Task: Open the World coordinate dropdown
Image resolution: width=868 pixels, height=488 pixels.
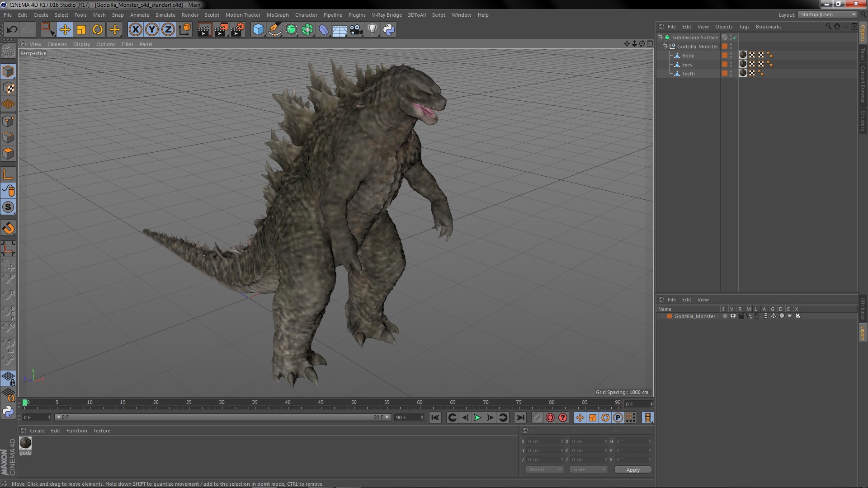Action: click(545, 469)
